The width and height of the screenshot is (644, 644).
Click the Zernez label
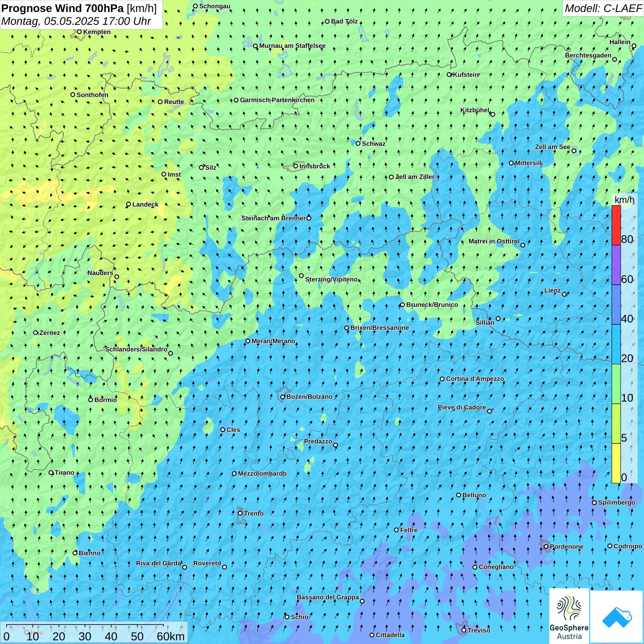(x=50, y=333)
